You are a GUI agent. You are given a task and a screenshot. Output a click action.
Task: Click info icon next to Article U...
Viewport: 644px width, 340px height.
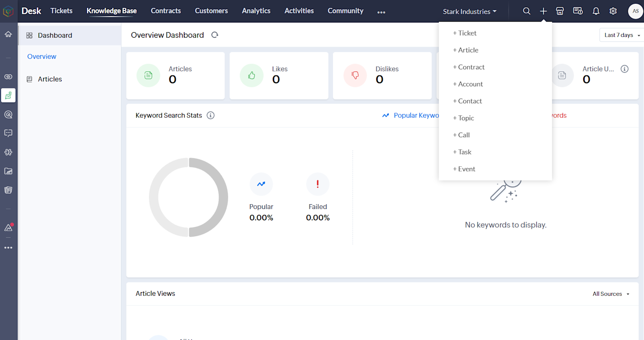tap(625, 69)
